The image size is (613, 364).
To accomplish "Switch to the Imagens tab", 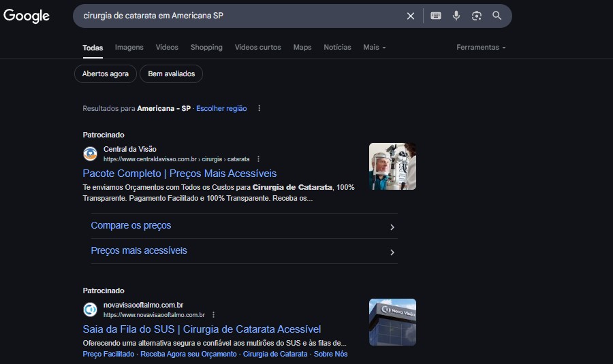I will click(129, 47).
